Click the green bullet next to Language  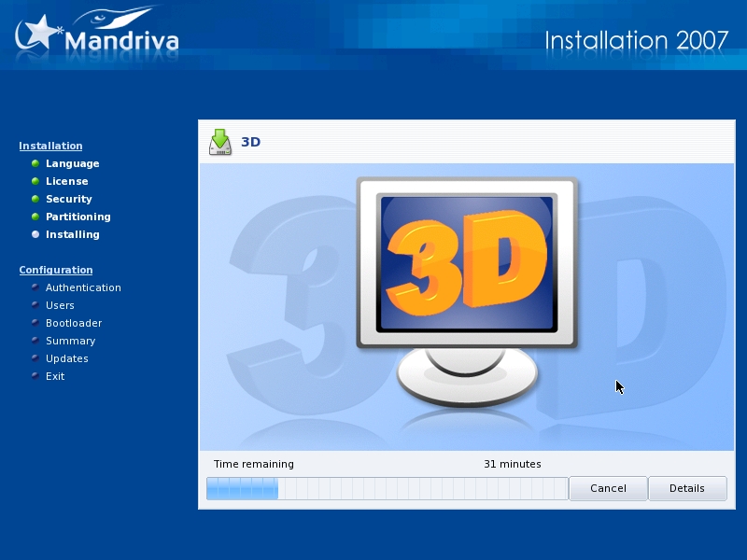(35, 163)
